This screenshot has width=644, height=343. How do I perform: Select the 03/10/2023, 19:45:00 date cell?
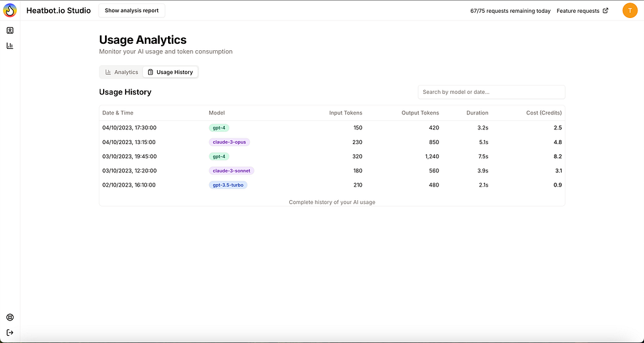click(129, 156)
